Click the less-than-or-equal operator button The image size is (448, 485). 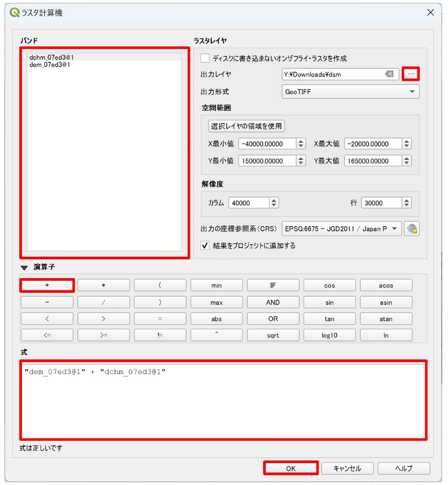point(47,335)
